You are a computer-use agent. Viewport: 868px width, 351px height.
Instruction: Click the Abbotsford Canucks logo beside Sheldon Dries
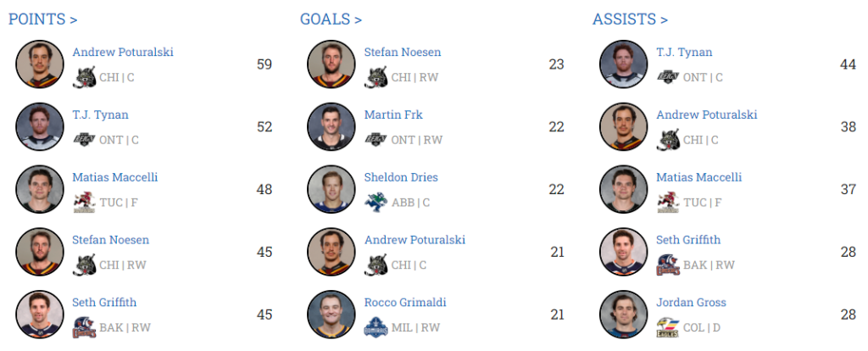[376, 203]
